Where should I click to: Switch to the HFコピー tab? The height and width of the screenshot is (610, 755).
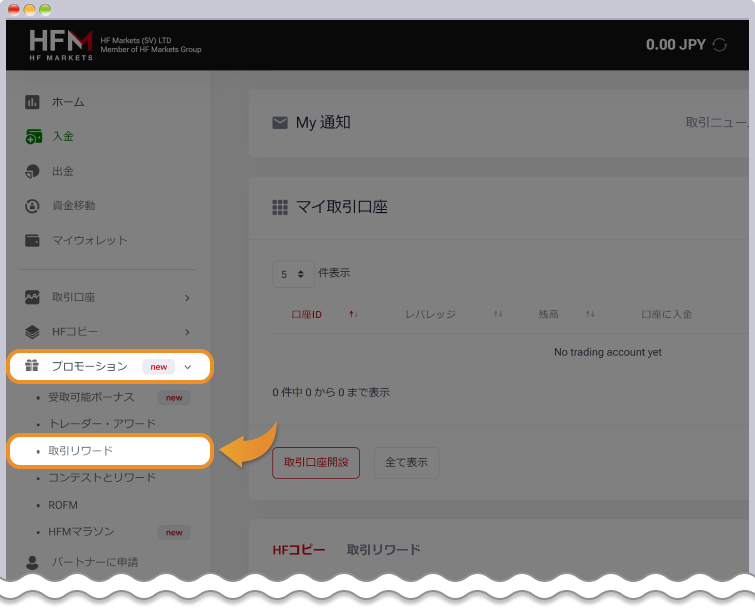[299, 549]
